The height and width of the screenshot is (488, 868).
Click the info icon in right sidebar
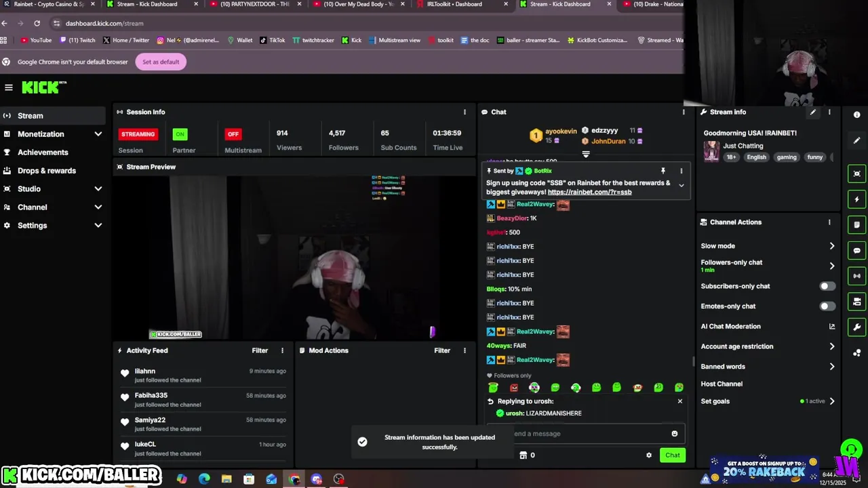click(x=856, y=115)
